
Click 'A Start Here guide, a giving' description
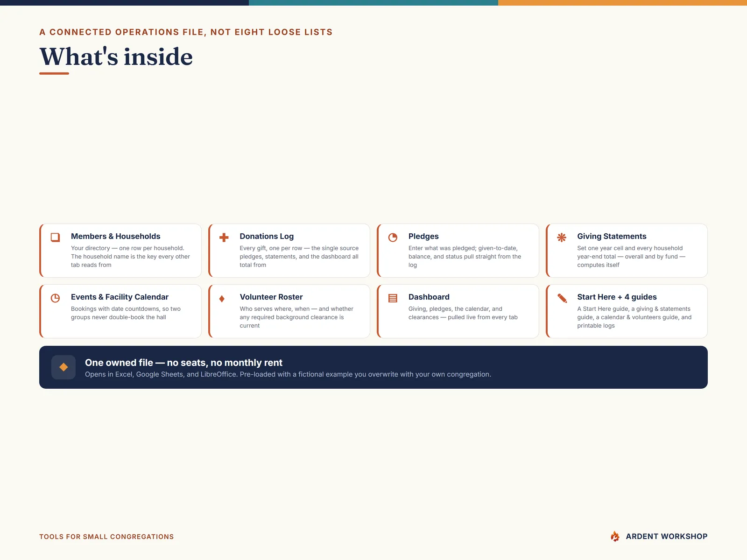click(634, 317)
